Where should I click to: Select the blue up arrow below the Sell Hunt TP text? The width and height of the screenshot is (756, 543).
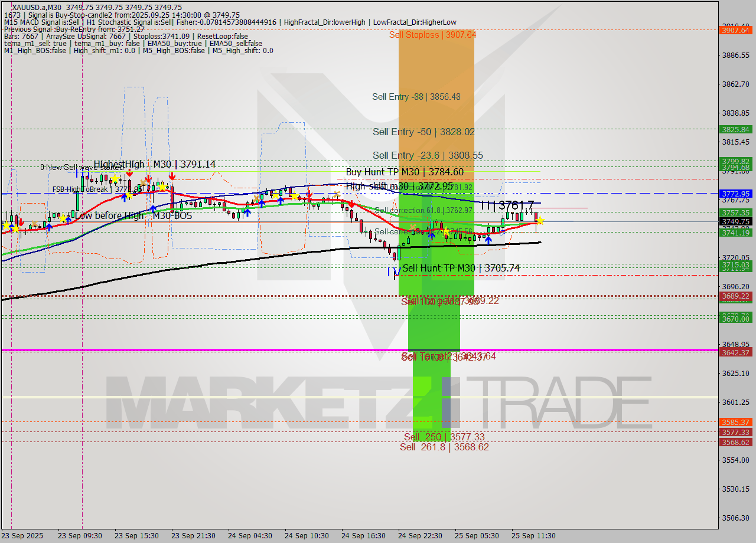click(432, 236)
